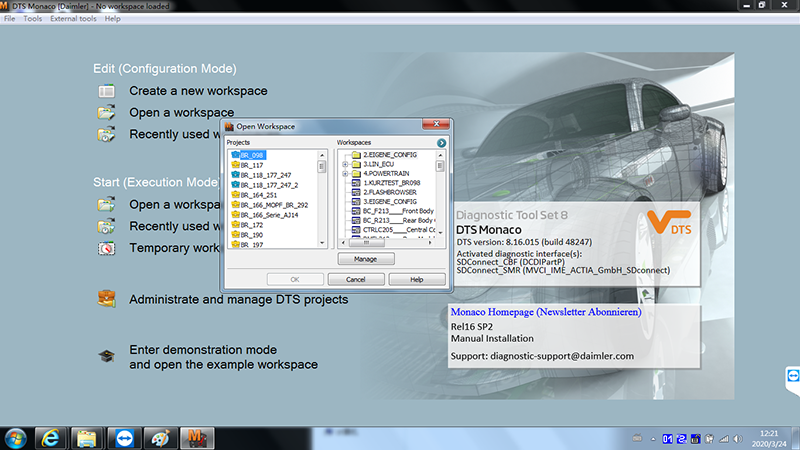This screenshot has width=800, height=450.
Task: Select project BR_118_177_247
Action: point(266,175)
